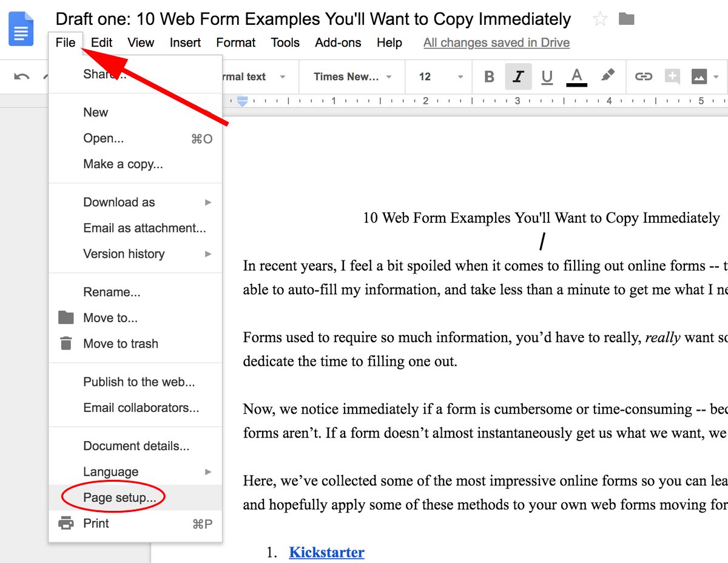Open the text color picker

[576, 76]
